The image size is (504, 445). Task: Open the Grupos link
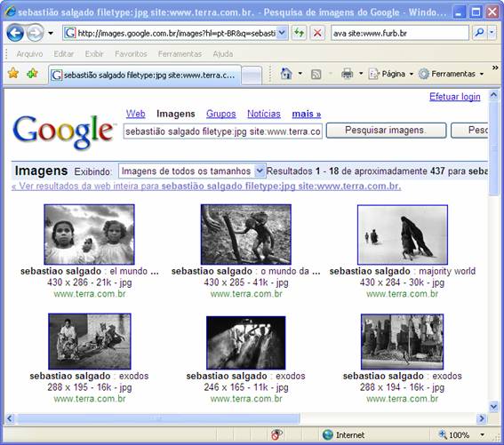(220, 114)
